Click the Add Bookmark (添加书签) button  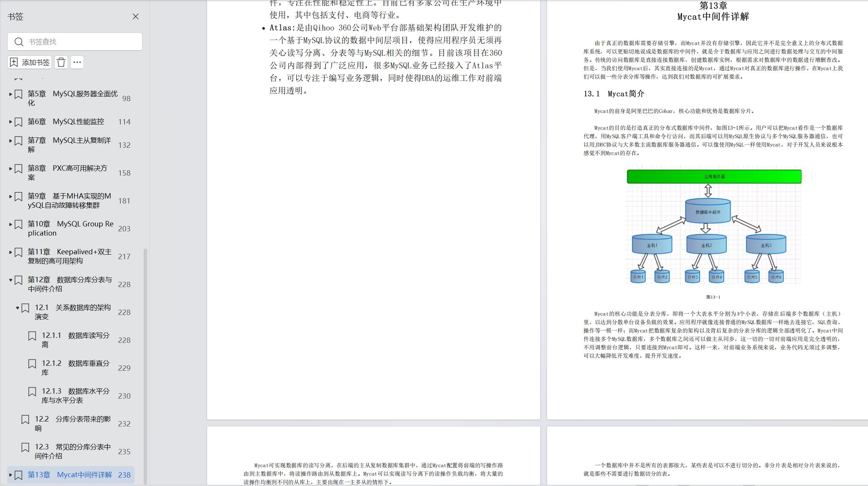pyautogui.click(x=30, y=62)
